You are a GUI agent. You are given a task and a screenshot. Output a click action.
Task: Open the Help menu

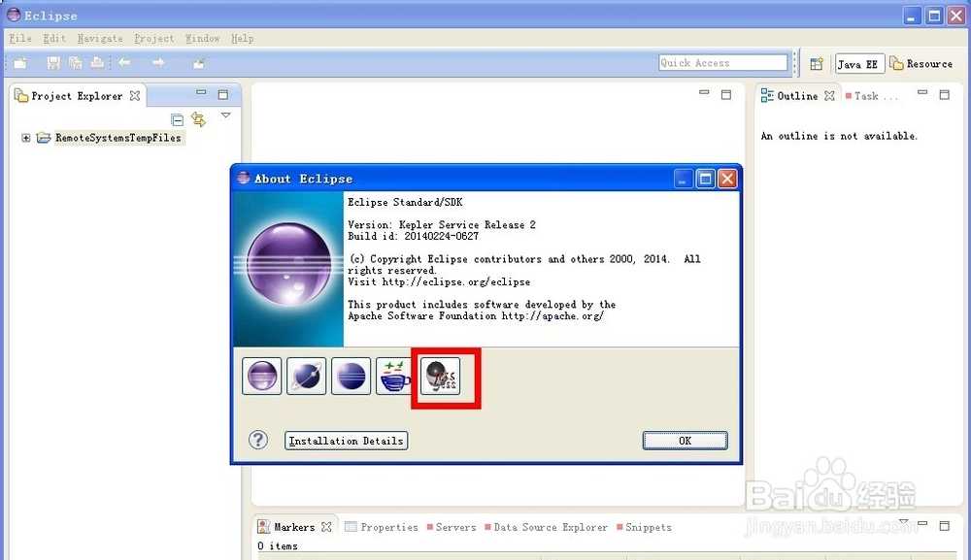click(x=242, y=39)
